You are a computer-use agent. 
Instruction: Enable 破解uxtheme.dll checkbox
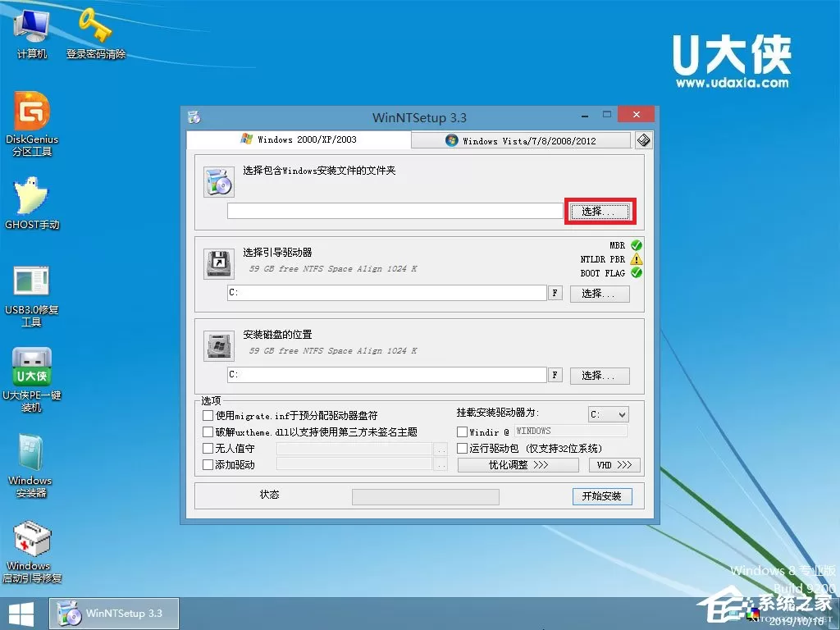pyautogui.click(x=208, y=431)
